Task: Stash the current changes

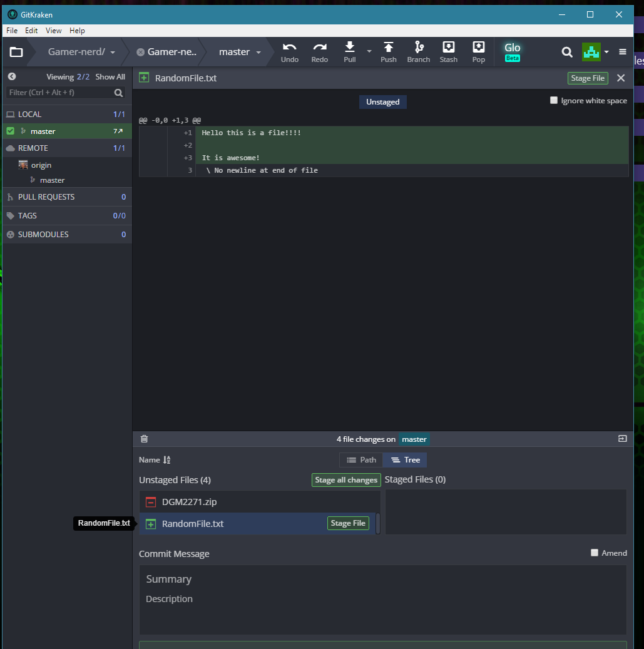Action: pos(449,52)
